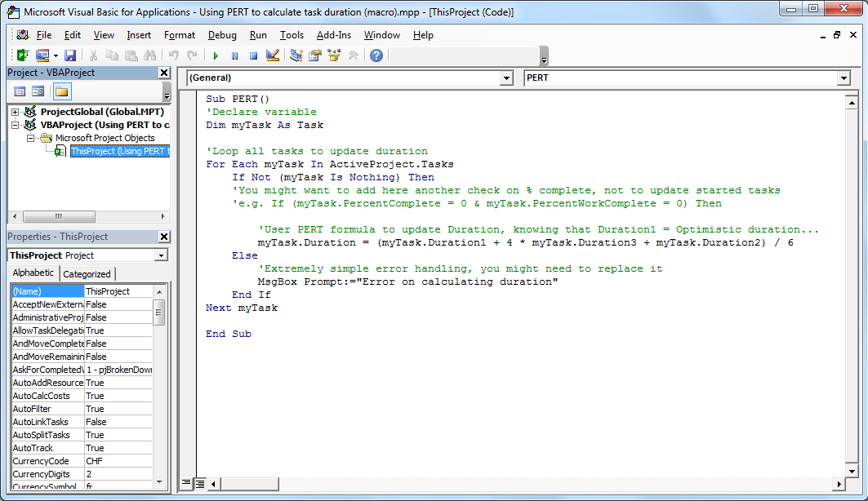Select the (Name) property row

[x=82, y=291]
